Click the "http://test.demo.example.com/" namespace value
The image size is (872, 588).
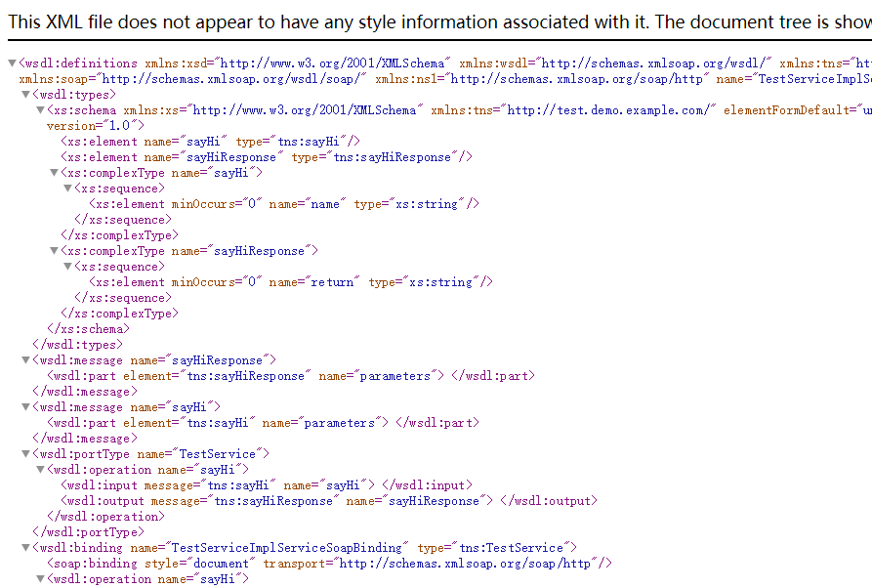(609, 110)
